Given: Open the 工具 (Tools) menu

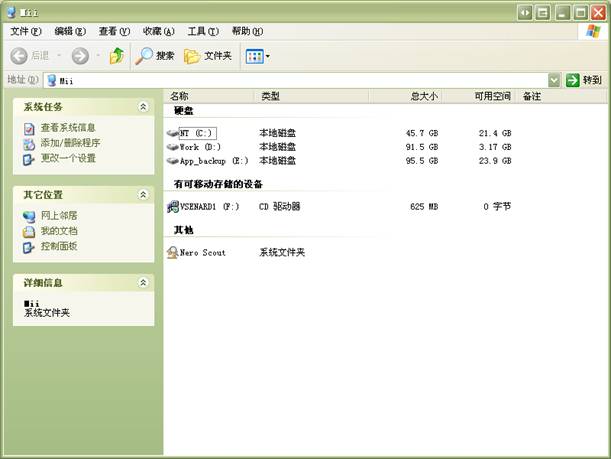Looking at the screenshot, I should click(203, 31).
